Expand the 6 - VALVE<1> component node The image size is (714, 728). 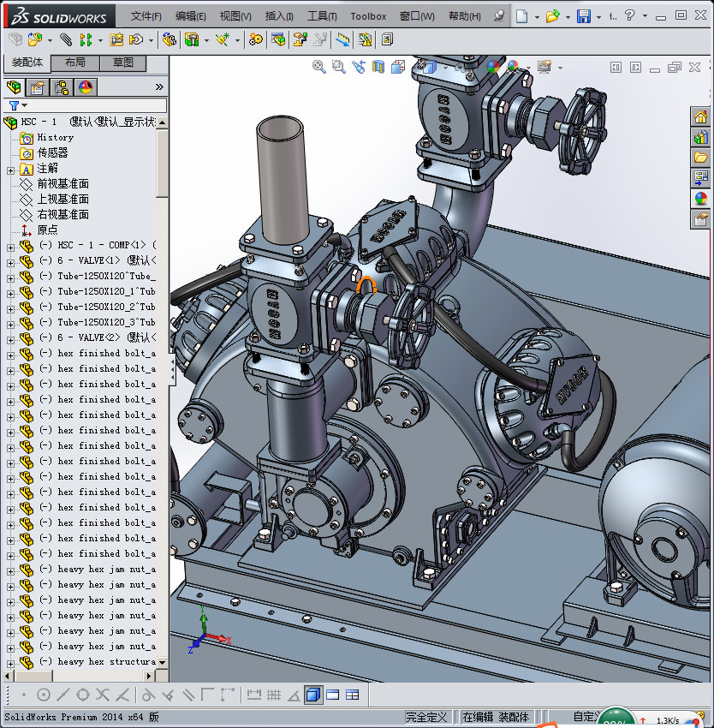click(10, 261)
